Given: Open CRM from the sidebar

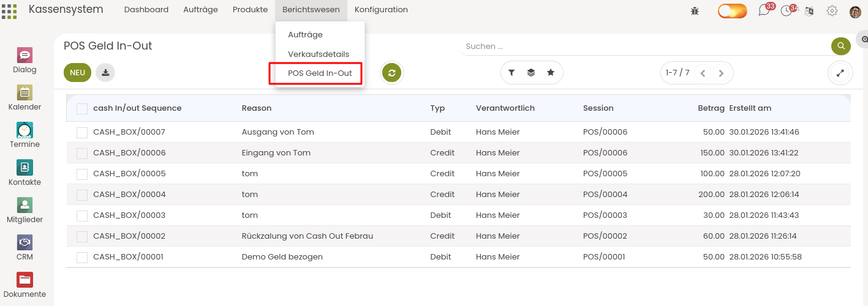Looking at the screenshot, I should pos(25,248).
